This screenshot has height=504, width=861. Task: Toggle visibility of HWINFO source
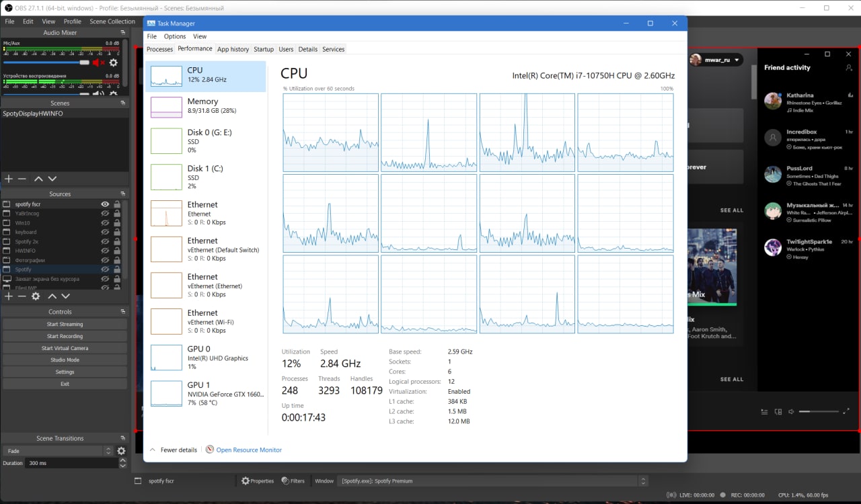click(105, 251)
